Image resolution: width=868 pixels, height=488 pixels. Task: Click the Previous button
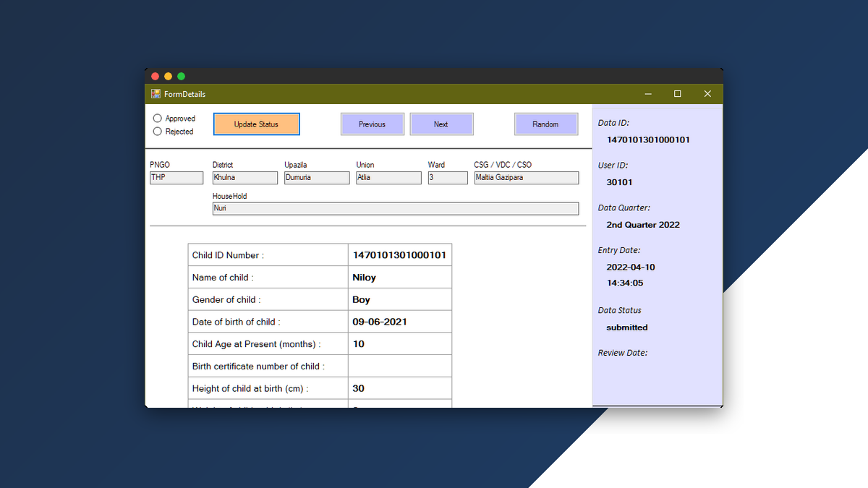point(372,124)
